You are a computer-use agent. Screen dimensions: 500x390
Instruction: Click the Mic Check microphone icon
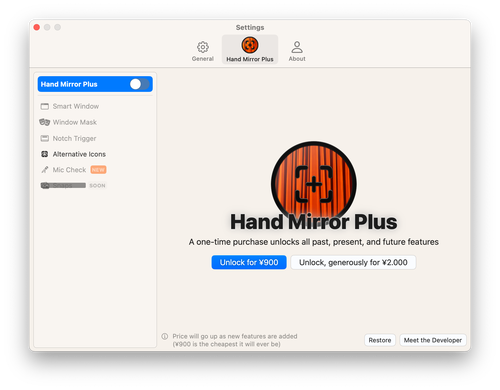click(x=45, y=170)
